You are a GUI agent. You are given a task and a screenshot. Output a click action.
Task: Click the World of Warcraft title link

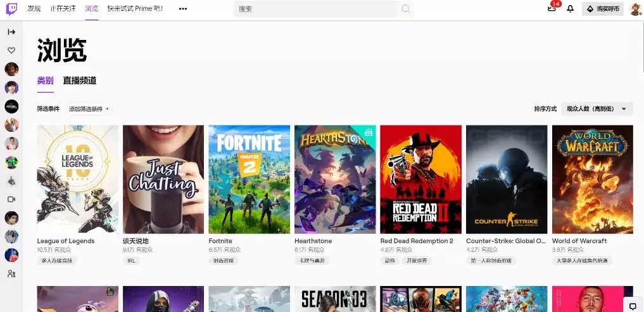(579, 241)
